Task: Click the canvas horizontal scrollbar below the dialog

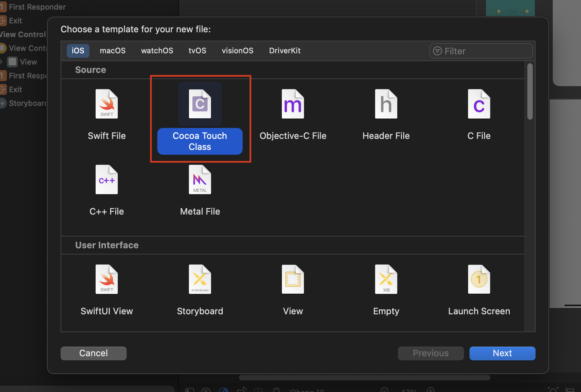Action: coord(365,378)
